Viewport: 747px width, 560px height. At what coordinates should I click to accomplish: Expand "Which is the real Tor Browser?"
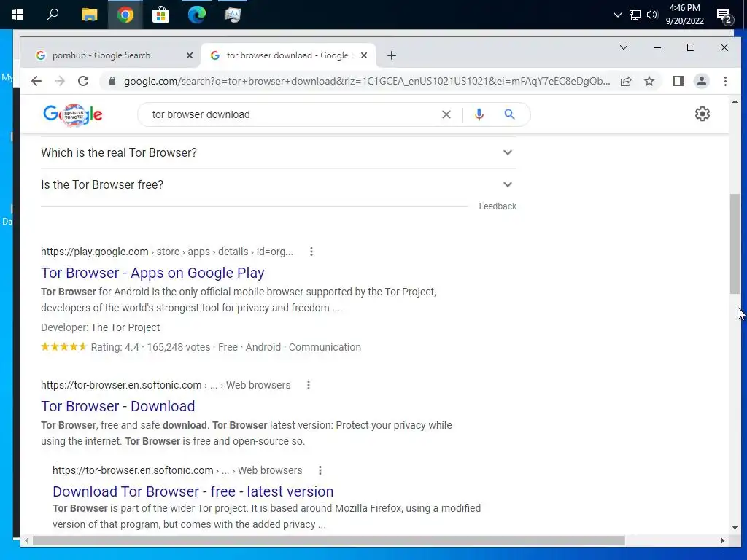click(x=279, y=152)
